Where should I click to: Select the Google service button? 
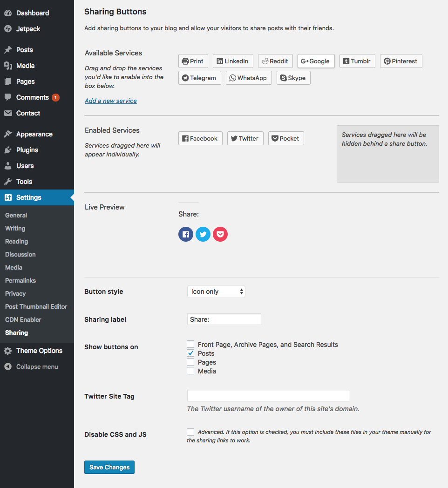pos(316,61)
